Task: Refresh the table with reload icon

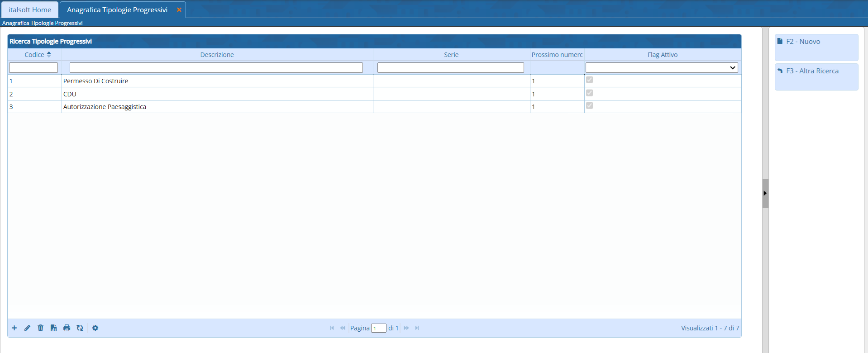Action: click(80, 328)
